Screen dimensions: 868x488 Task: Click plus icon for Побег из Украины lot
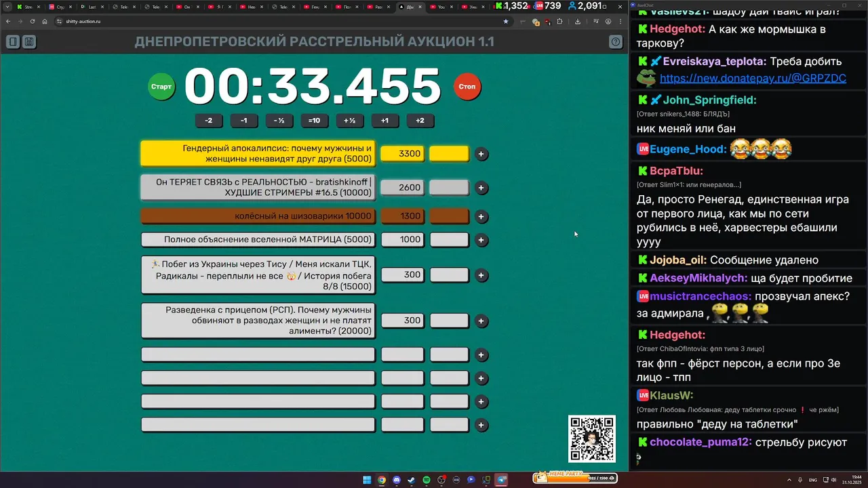[x=481, y=275]
